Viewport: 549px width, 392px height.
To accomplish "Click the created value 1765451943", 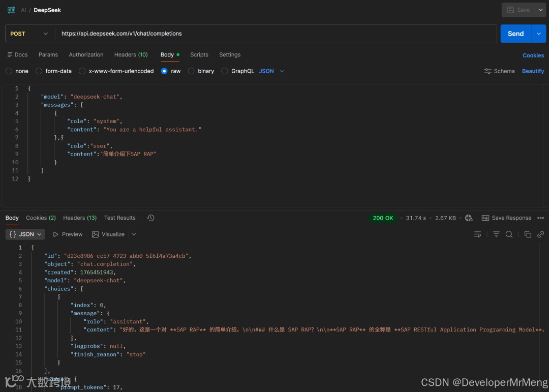I will pyautogui.click(x=97, y=273).
